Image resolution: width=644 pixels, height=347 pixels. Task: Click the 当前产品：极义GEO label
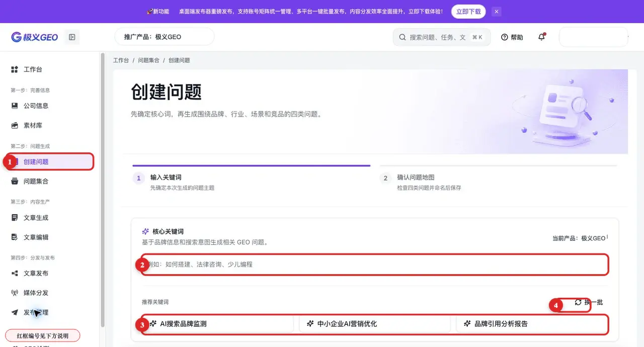579,238
